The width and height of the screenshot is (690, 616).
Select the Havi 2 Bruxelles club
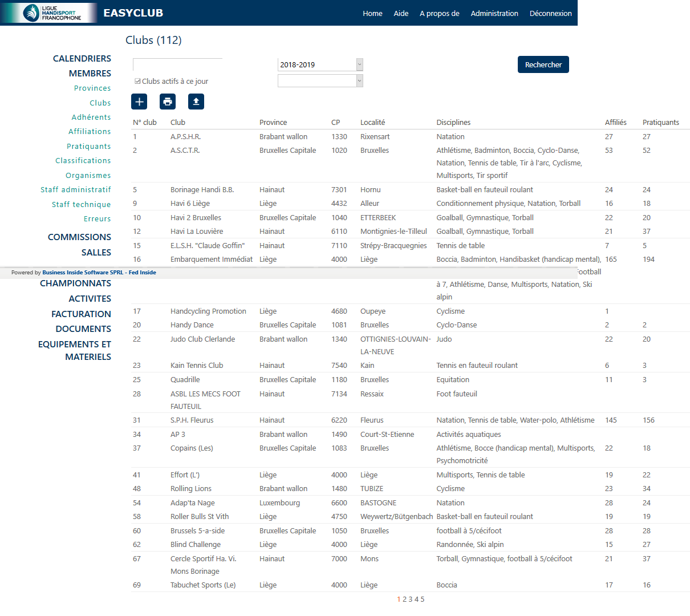(196, 217)
